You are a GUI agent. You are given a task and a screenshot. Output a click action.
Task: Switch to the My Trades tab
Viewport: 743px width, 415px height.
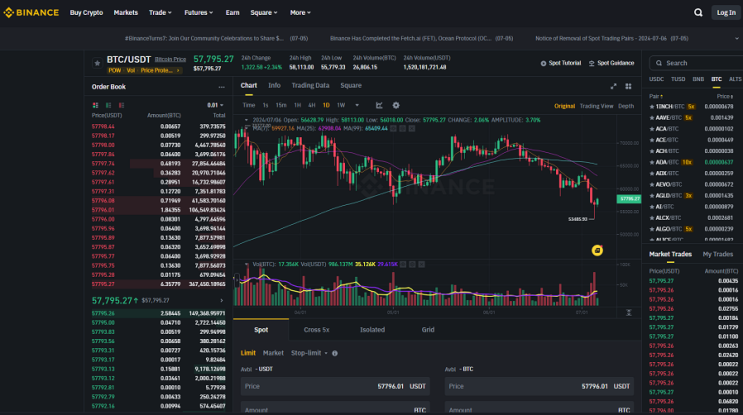point(718,254)
